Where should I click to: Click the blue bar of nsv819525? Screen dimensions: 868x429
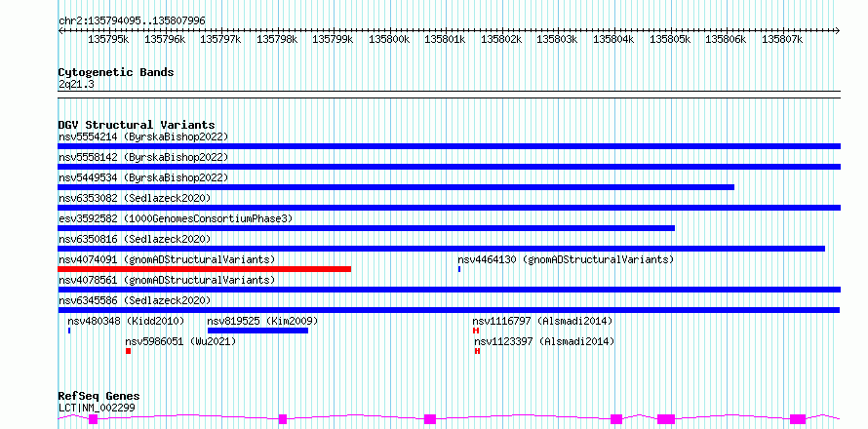tap(258, 331)
